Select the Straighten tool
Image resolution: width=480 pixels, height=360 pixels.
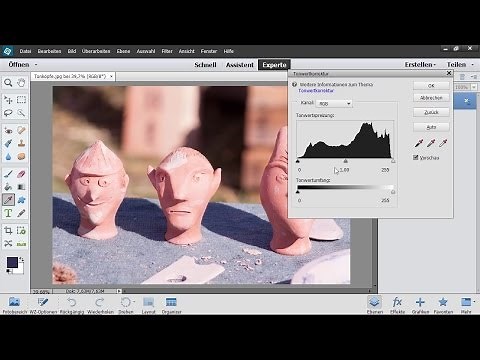(x=21, y=244)
